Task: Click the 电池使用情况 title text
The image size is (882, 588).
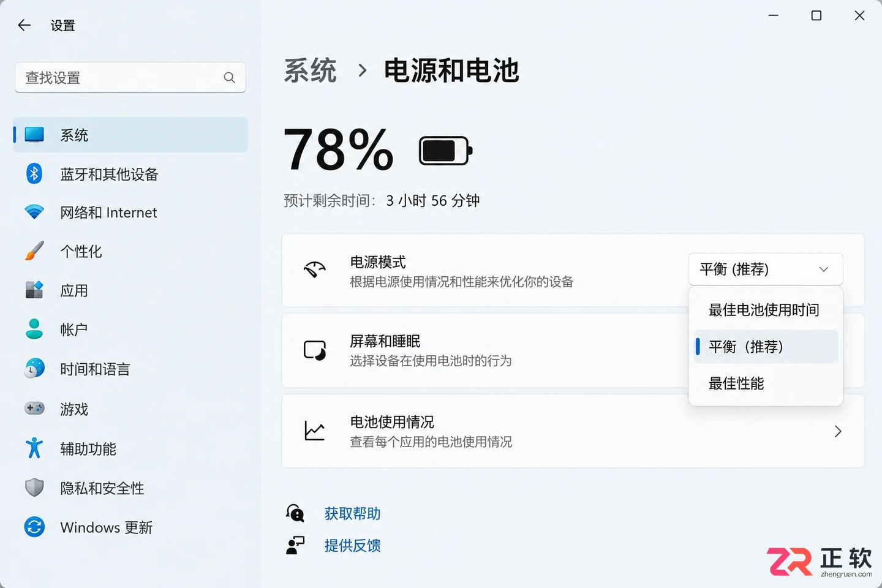Action: pyautogui.click(x=392, y=422)
